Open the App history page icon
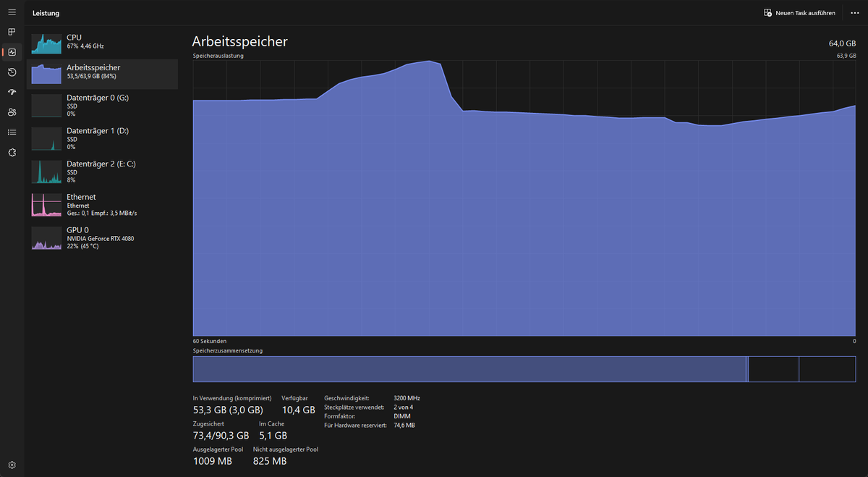Screen dimensions: 868x477 pos(12,72)
